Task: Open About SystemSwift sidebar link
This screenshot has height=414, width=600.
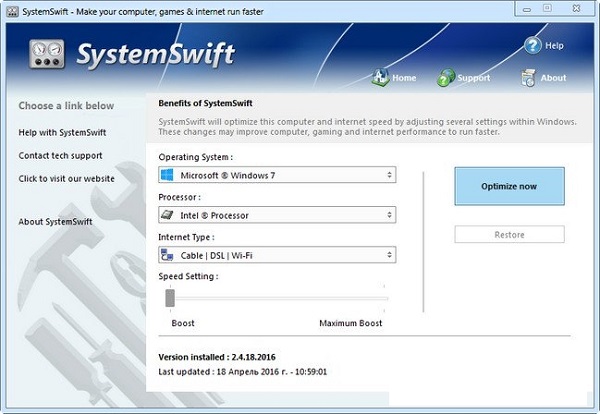Action: [x=55, y=222]
